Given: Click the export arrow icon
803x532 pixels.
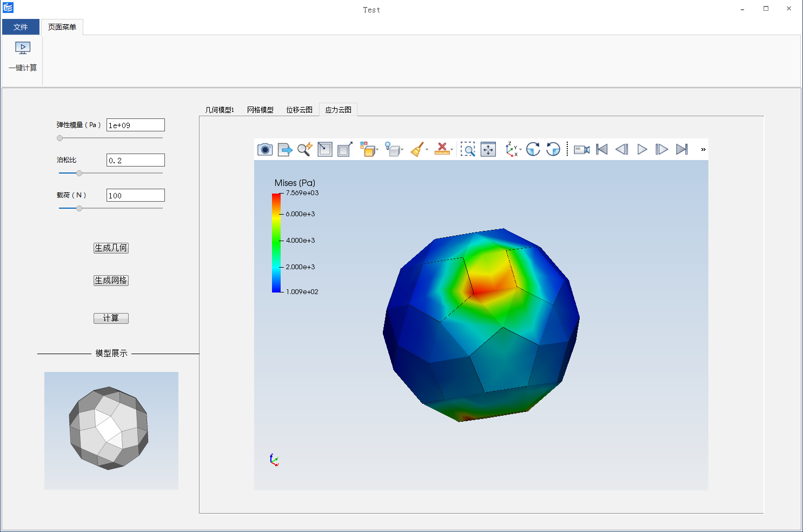Looking at the screenshot, I should point(285,149).
